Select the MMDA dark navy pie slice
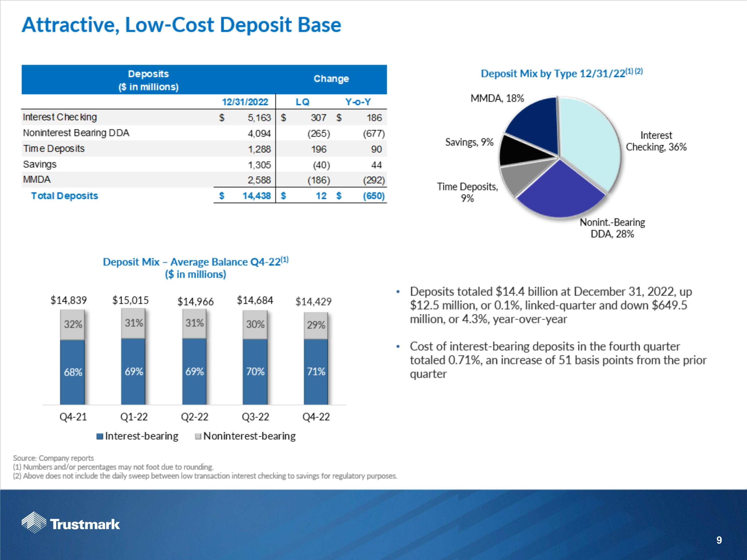Image resolution: width=747 pixels, height=560 pixels. point(537,127)
